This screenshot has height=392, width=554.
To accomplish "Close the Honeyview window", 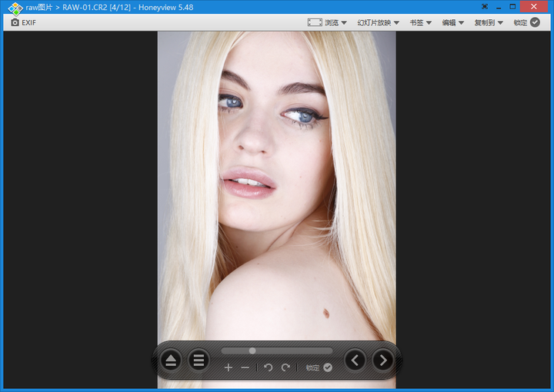I will (x=533, y=7).
